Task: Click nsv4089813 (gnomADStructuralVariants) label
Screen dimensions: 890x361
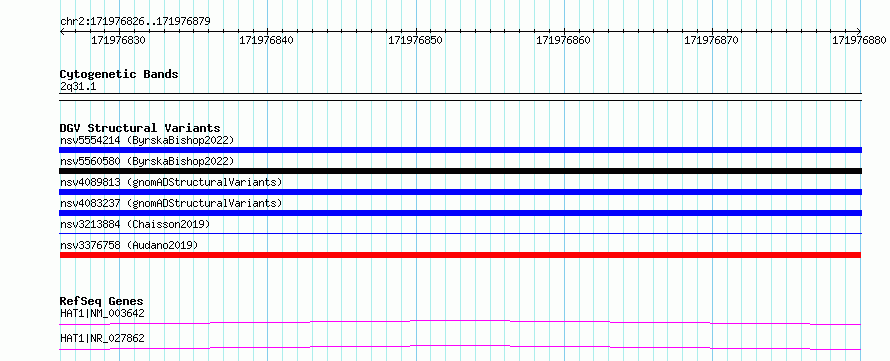Action: coord(171,182)
